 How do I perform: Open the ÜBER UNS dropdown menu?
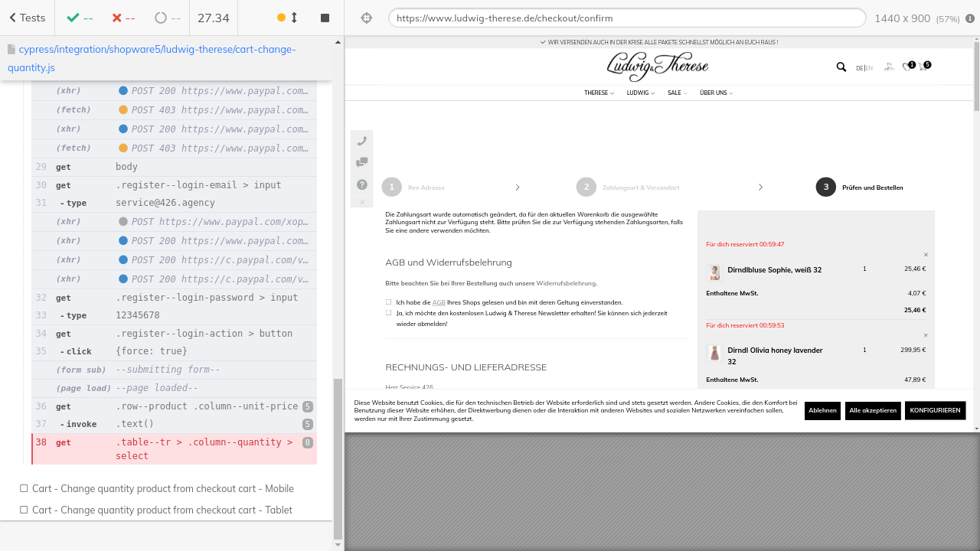716,93
